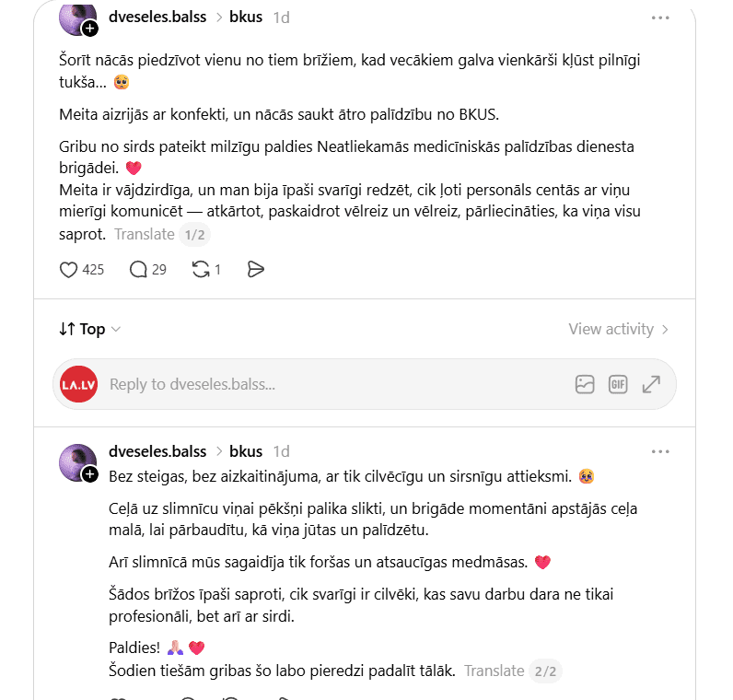This screenshot has width=733, height=700.
Task: Like the first post with 425 likes
Action: [x=68, y=270]
